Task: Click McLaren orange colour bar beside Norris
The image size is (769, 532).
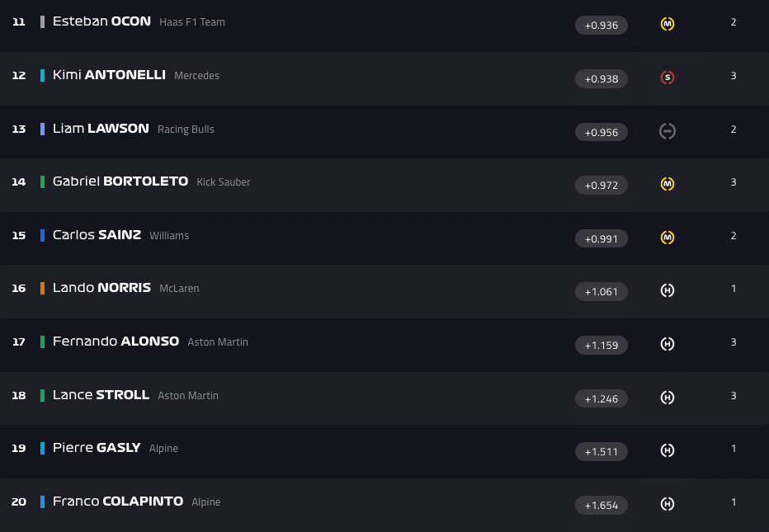Action: [42, 288]
